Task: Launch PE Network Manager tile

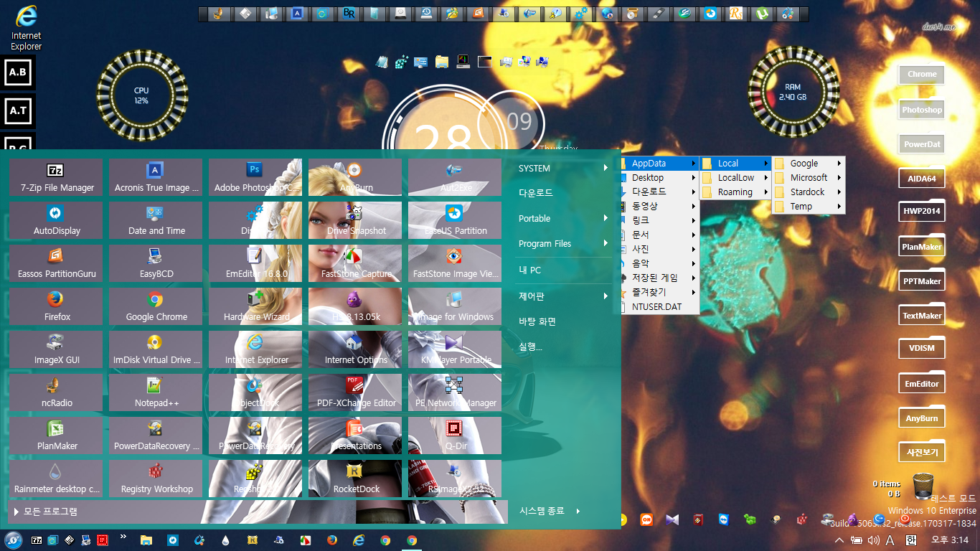Action: coord(455,392)
